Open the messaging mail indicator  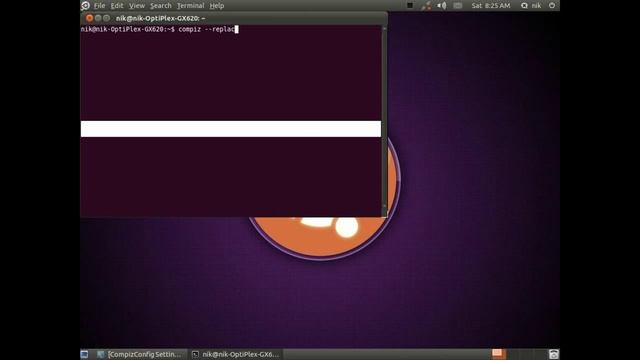[x=458, y=5]
